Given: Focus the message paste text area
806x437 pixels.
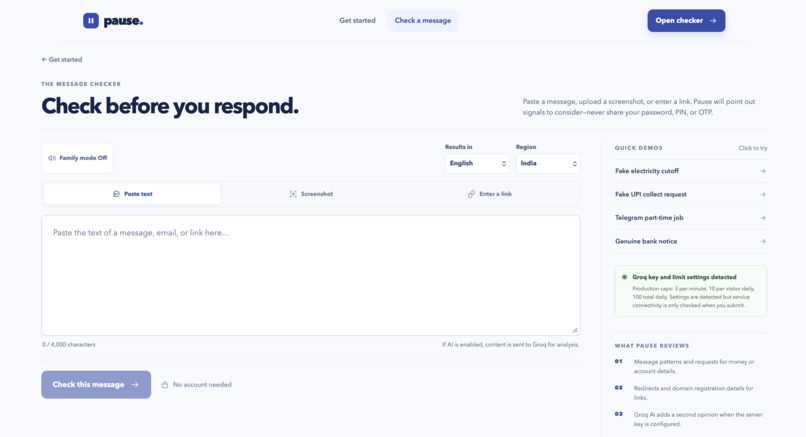Looking at the screenshot, I should click(311, 276).
